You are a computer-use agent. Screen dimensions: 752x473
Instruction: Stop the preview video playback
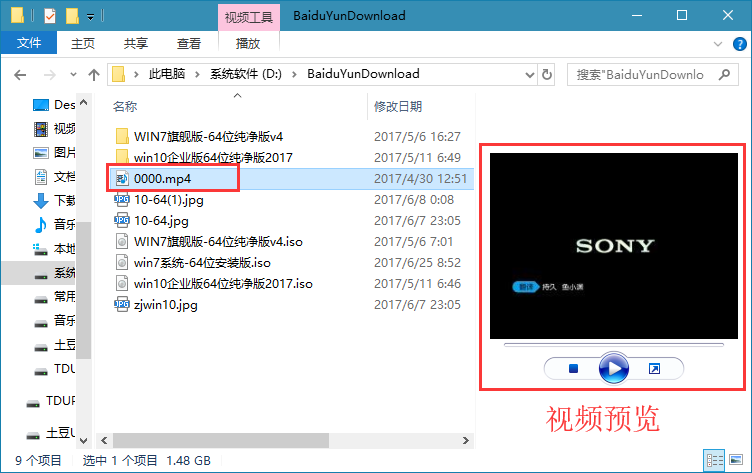573,368
